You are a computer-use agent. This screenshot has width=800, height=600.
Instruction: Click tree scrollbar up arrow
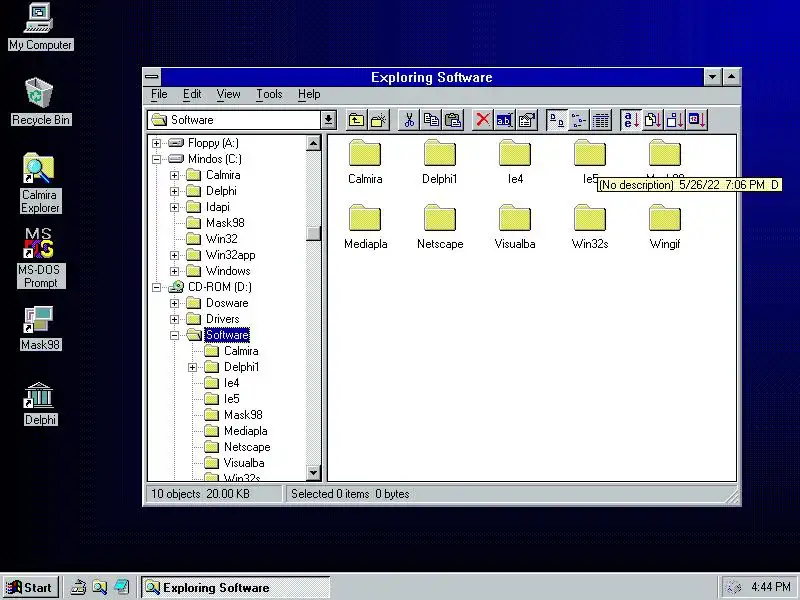313,143
